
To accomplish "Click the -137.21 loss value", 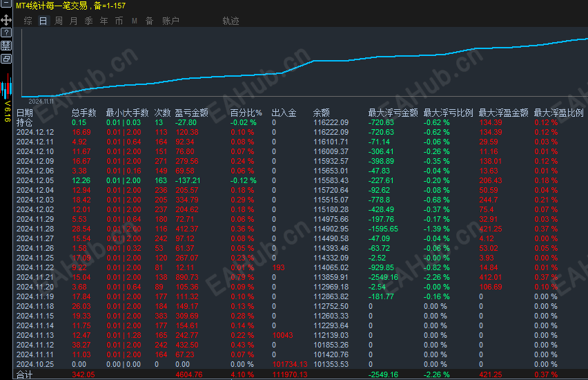I will 188,180.
